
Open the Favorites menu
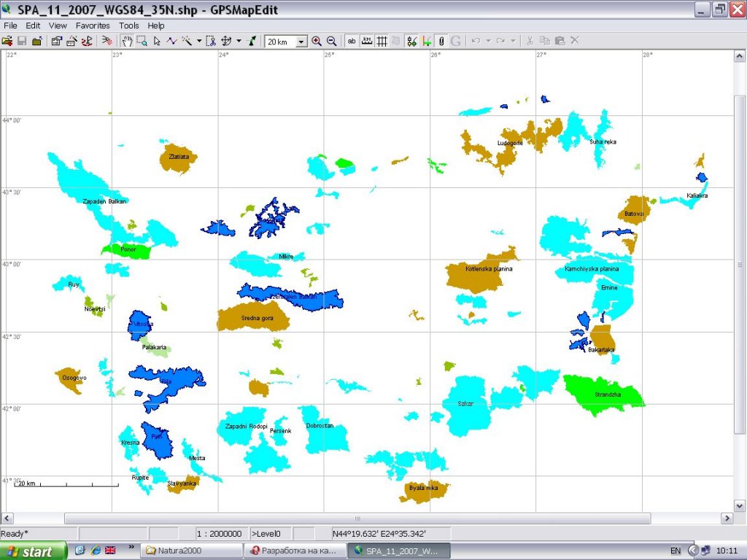93,26
